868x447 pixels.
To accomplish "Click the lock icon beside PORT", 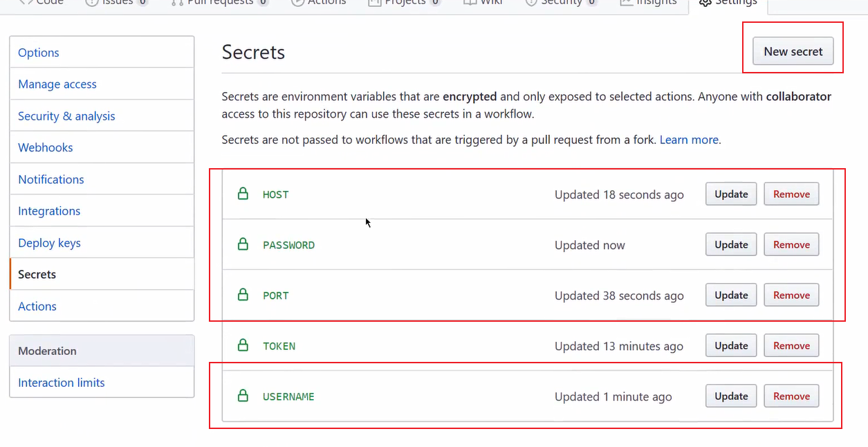I will (243, 295).
